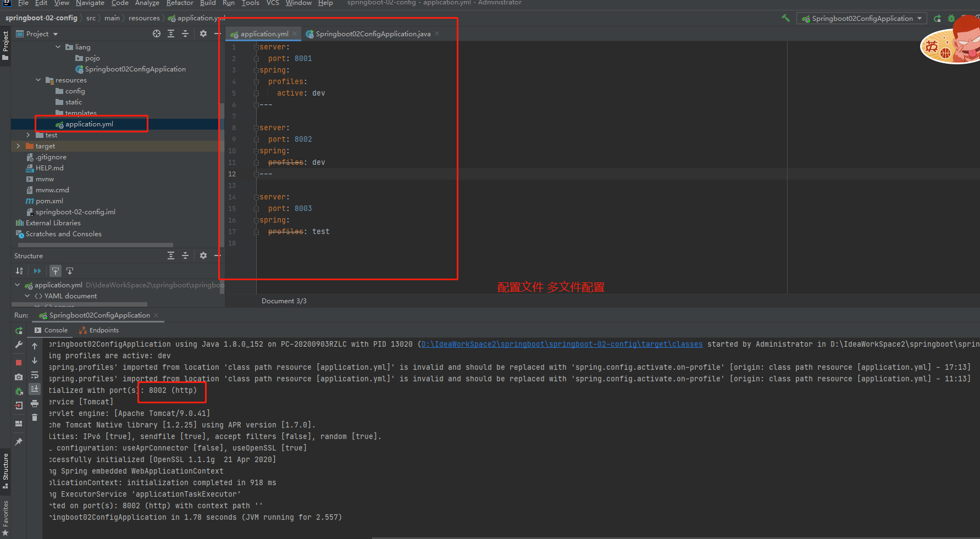Click the Project tree horizontal scrollbar
Viewport: 980px width, 539px height.
(x=95, y=245)
